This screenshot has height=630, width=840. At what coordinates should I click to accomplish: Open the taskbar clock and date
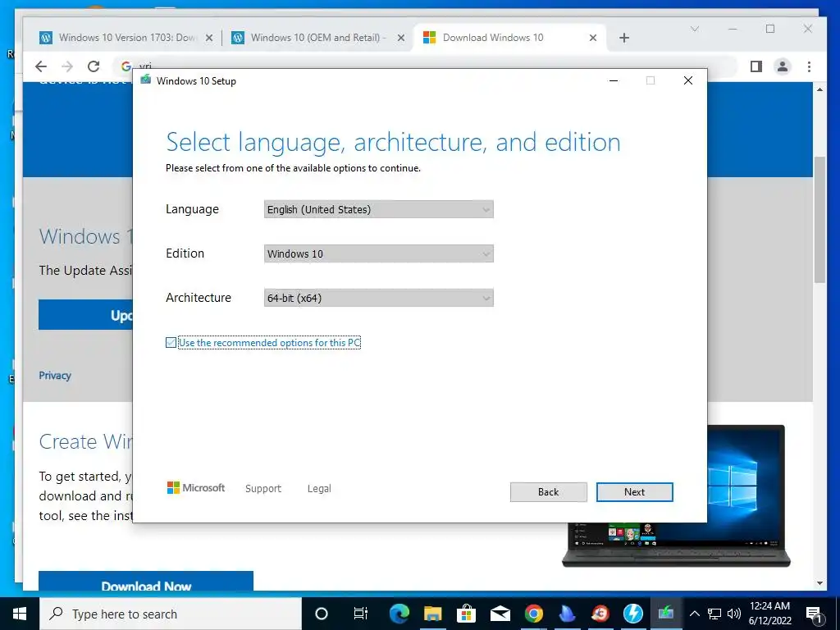click(x=769, y=614)
